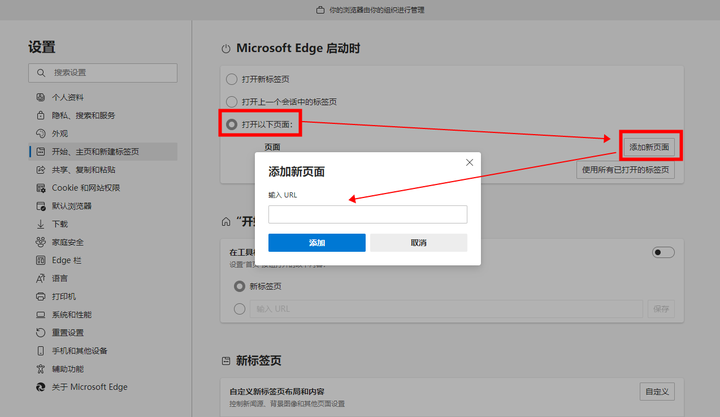The height and width of the screenshot is (417, 720).
Task: Click the blue 添加 button in the dialog
Action: pos(317,242)
